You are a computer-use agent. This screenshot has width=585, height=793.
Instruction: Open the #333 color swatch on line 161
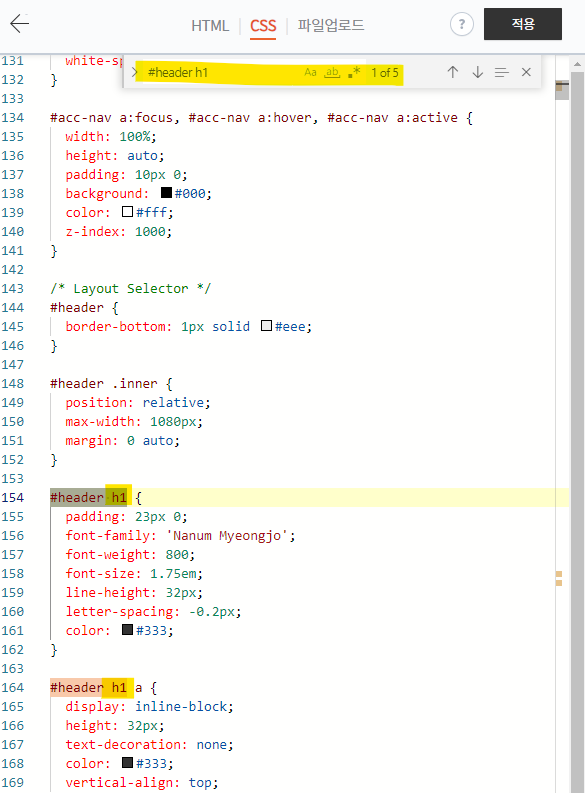pos(127,630)
